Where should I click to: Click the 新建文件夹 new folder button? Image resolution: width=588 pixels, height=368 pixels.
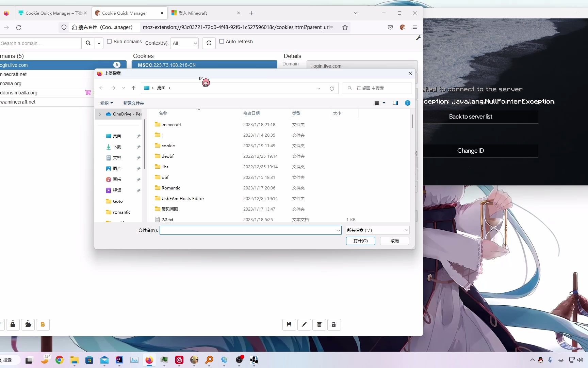point(133,103)
